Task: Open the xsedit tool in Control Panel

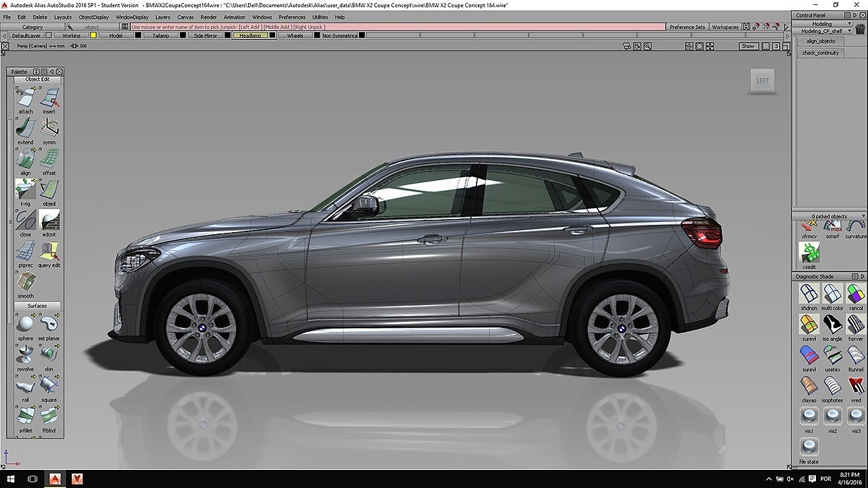Action: click(x=809, y=252)
